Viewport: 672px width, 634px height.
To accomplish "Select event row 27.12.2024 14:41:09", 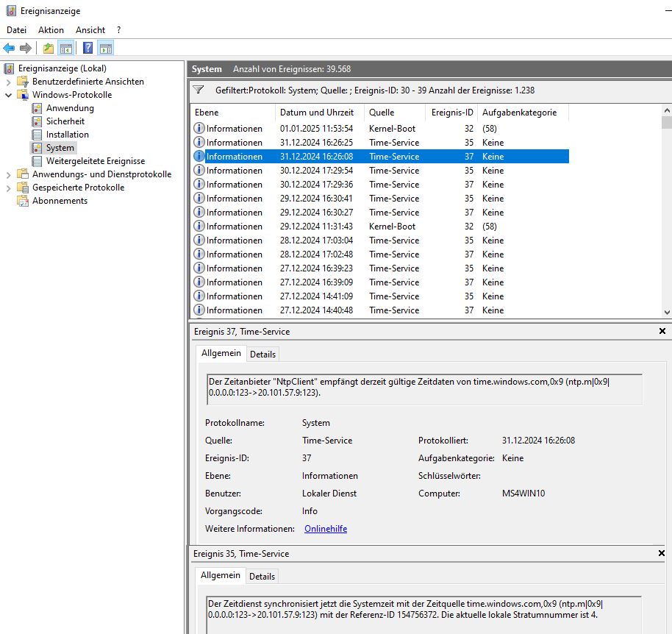I will pyautogui.click(x=381, y=296).
